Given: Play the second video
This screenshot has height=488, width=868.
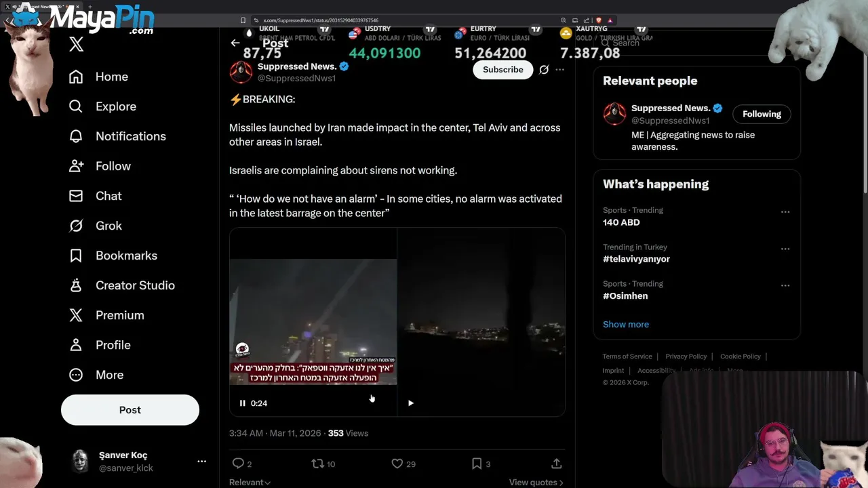Looking at the screenshot, I should click(410, 403).
